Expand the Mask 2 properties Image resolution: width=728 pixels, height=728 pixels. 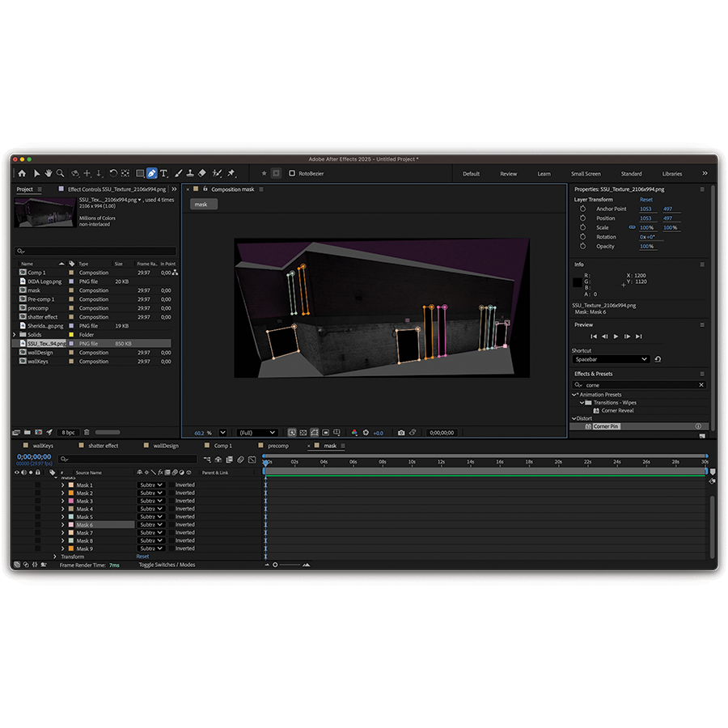click(x=63, y=493)
